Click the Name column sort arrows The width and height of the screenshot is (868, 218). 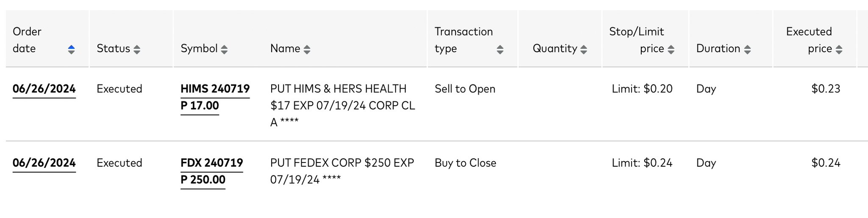(x=307, y=50)
